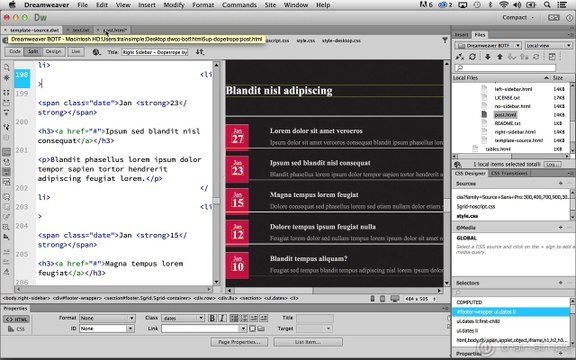Click the Desktop size icon in the status bar
This screenshot has height=360, width=576.
pyautogui.click(x=395, y=299)
